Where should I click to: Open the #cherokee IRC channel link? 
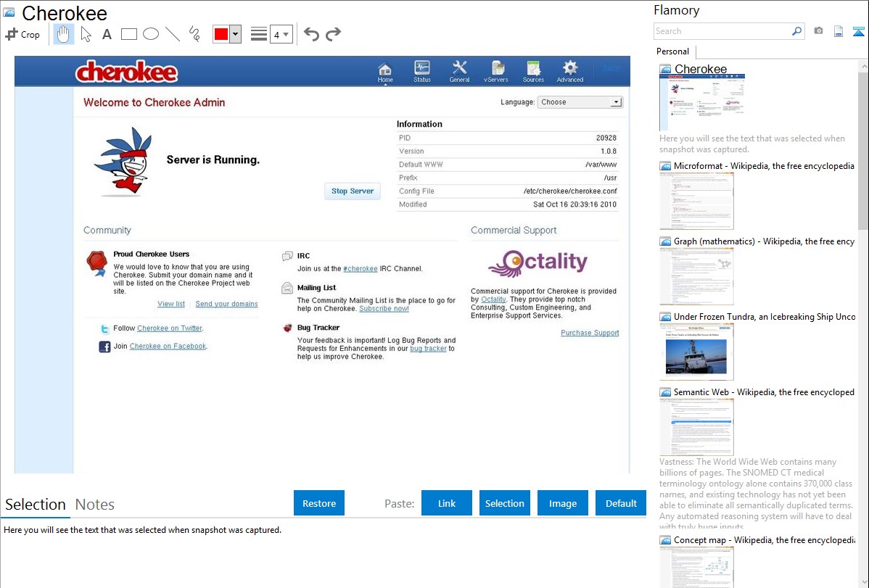point(361,269)
